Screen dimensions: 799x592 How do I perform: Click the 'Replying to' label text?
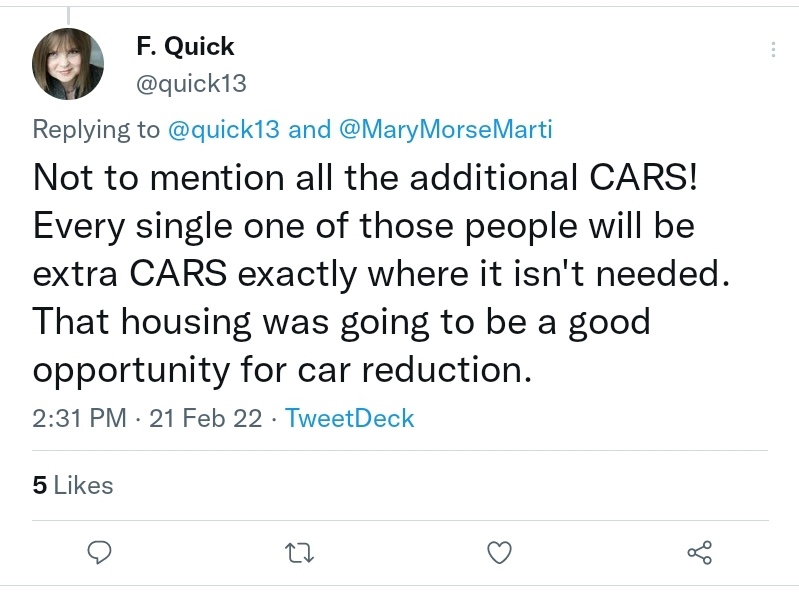[96, 129]
